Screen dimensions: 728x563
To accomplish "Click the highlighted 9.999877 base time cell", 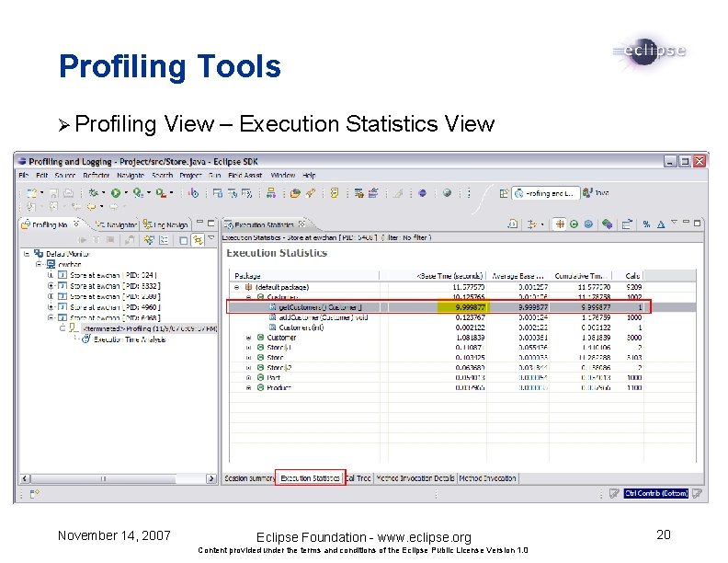I will tap(462, 307).
